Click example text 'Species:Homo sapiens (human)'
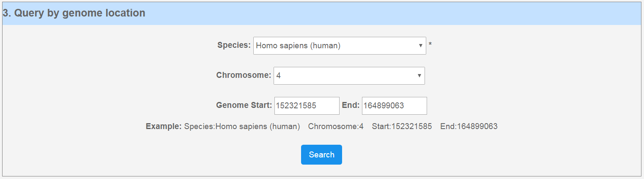Screen dimensions: 644x179 (242, 126)
